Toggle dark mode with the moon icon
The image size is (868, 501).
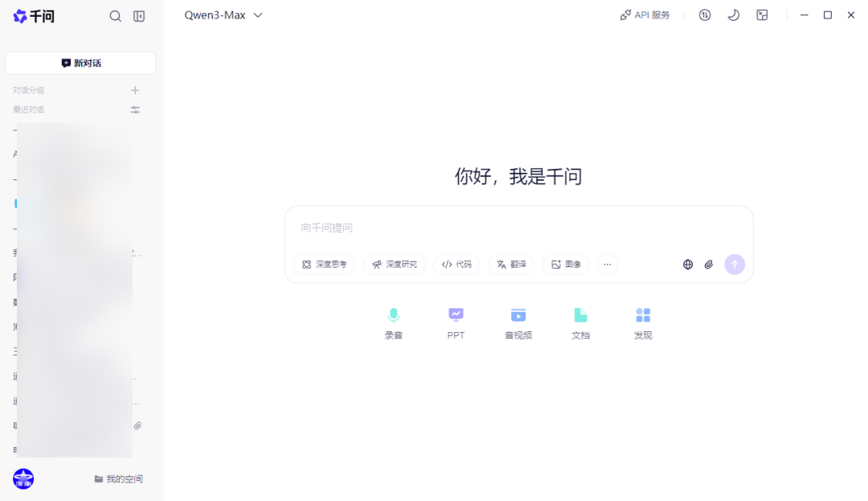coord(733,14)
